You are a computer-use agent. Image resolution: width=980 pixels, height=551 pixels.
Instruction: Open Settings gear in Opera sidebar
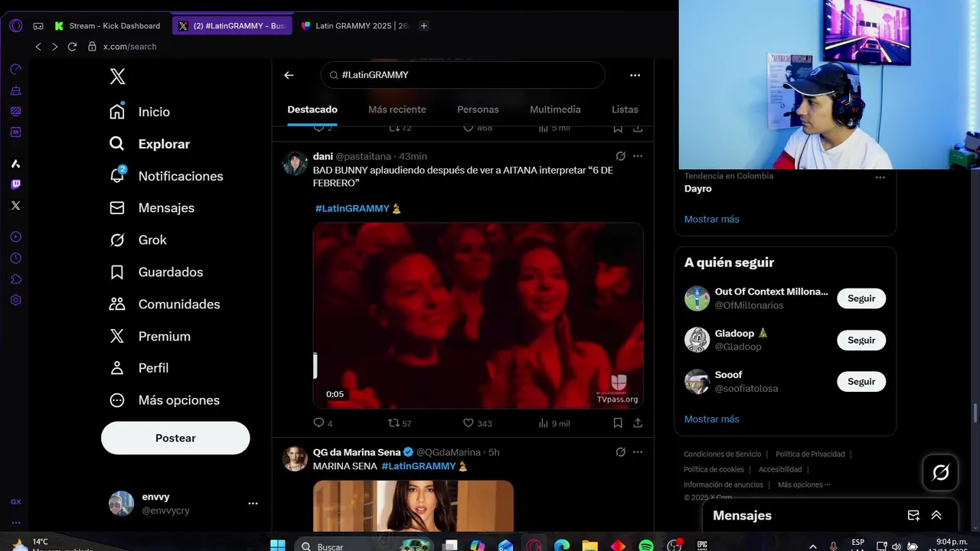coord(15,300)
